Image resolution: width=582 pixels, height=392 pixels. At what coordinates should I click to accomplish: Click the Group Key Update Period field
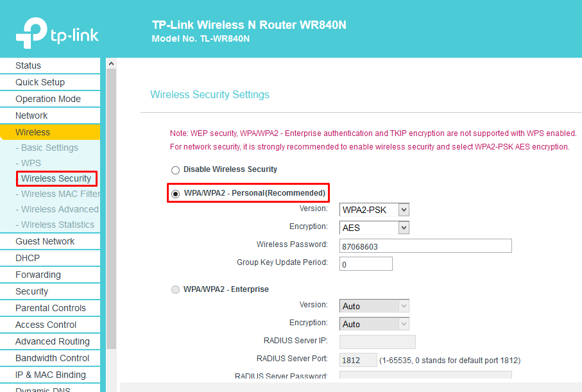pos(366,264)
